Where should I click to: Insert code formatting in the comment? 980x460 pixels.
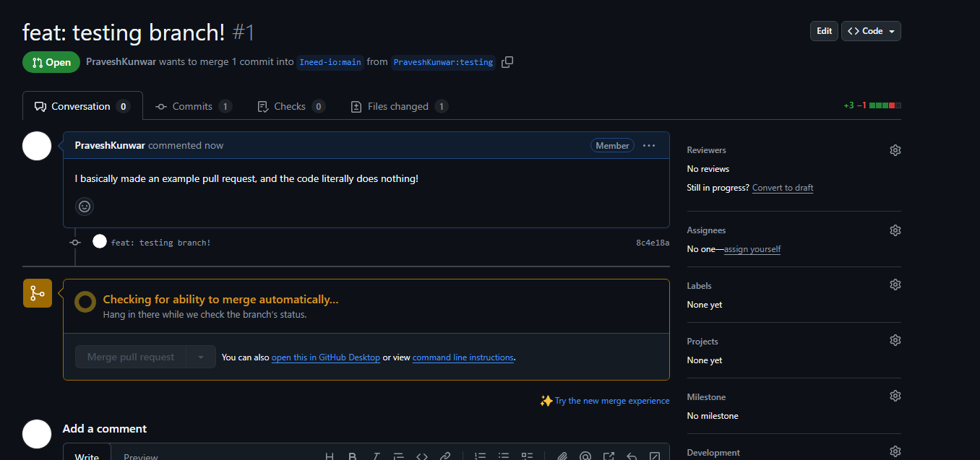tap(422, 456)
